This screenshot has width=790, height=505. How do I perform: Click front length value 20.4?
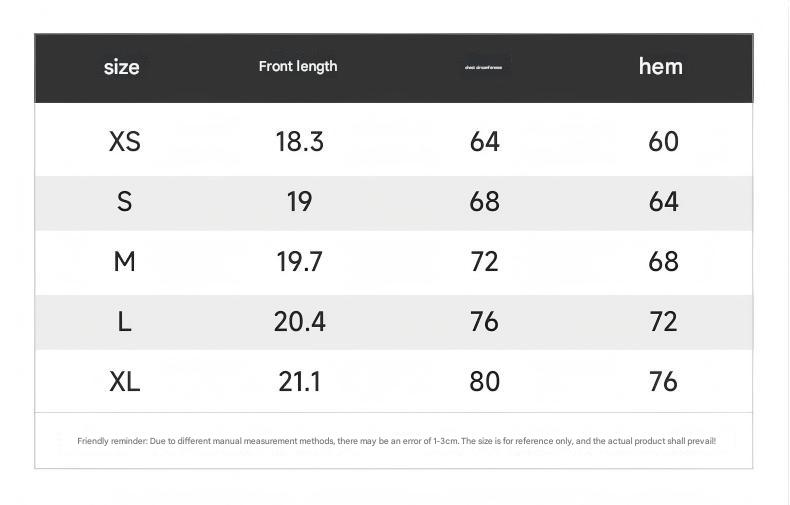click(x=299, y=321)
